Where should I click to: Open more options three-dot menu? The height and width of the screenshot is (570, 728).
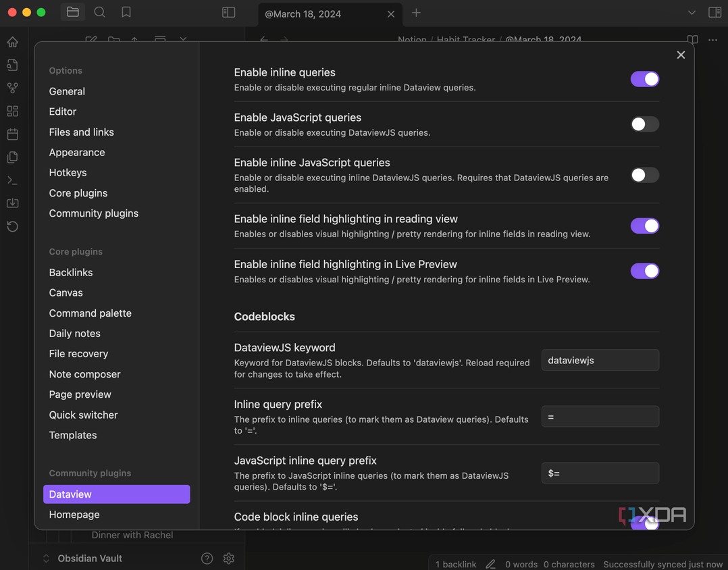click(x=712, y=40)
